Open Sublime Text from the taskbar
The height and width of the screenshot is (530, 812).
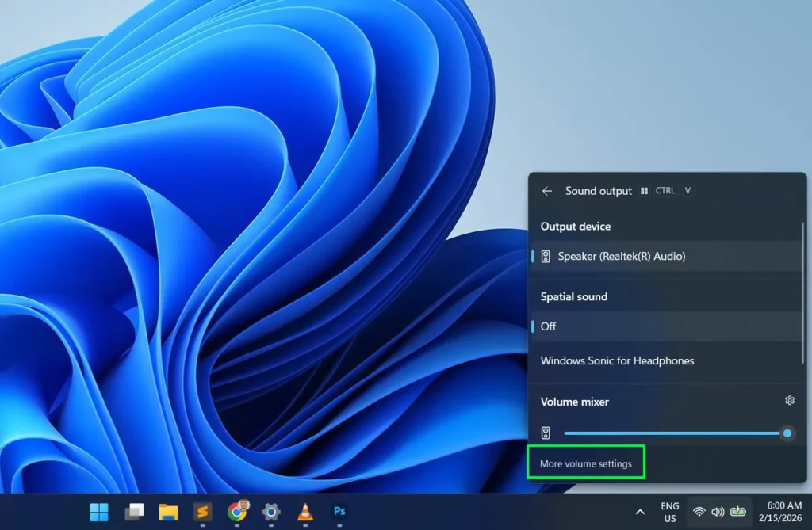[202, 513]
